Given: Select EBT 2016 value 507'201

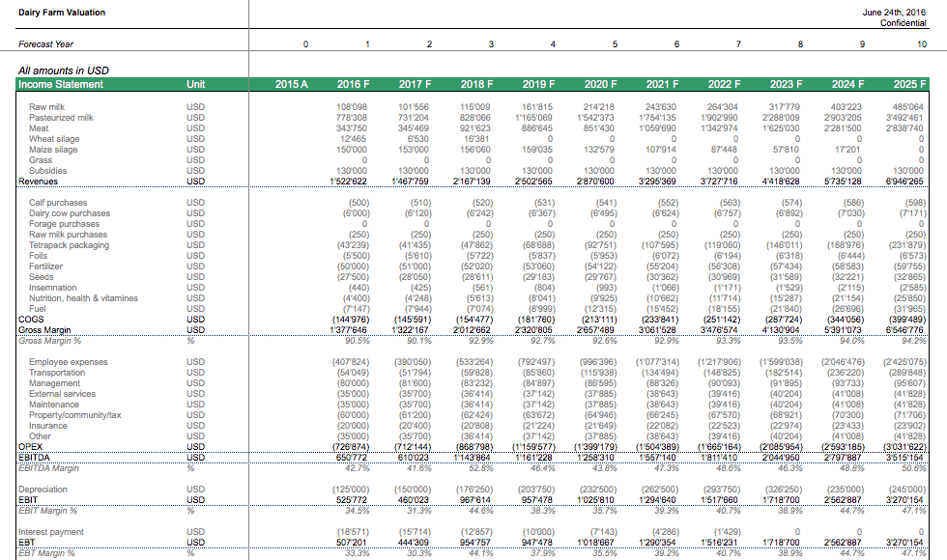Looking at the screenshot, I should [x=352, y=543].
